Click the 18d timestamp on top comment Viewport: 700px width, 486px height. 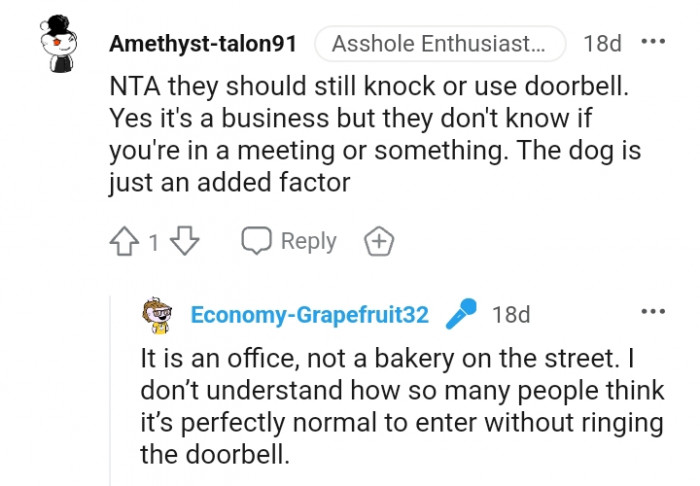point(602,44)
